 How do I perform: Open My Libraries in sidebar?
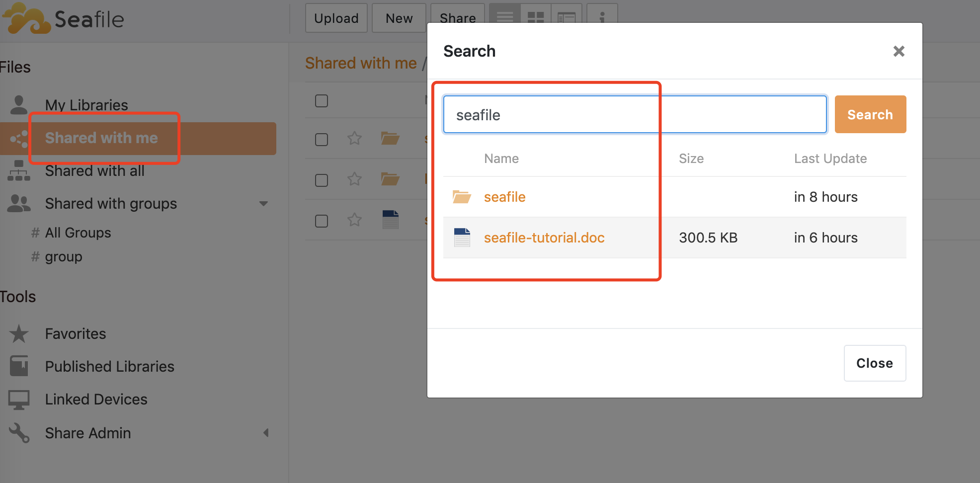tap(86, 105)
